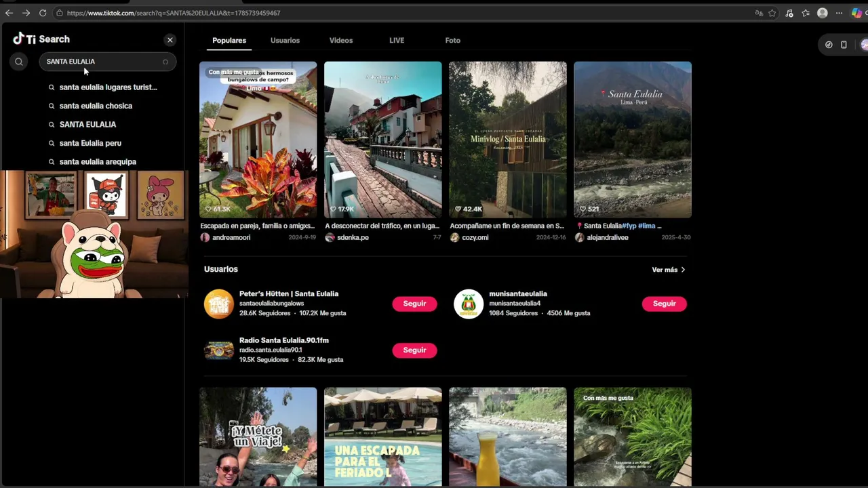The height and width of the screenshot is (488, 868).
Task: Open the orange juice by river video
Action: pos(507,437)
